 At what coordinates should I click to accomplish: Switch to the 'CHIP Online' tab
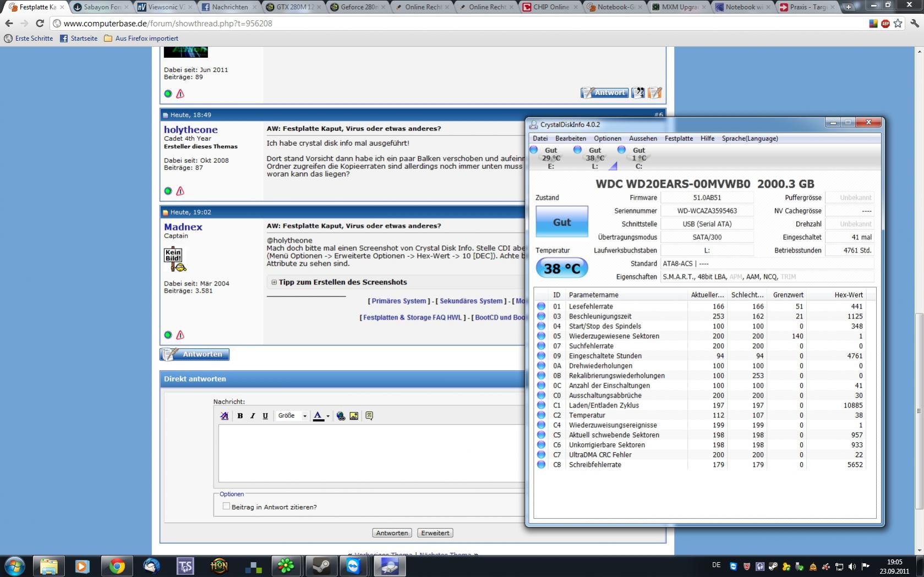[x=550, y=7]
